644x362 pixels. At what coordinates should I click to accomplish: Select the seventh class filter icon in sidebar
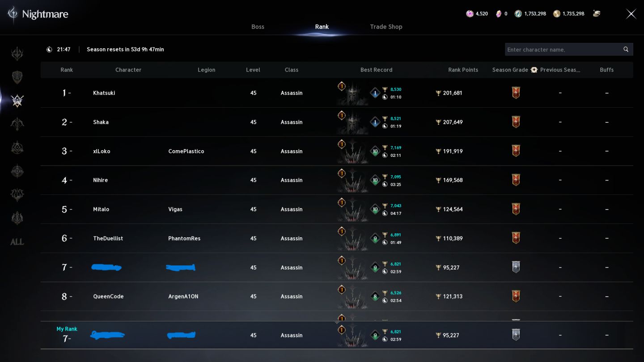[17, 195]
